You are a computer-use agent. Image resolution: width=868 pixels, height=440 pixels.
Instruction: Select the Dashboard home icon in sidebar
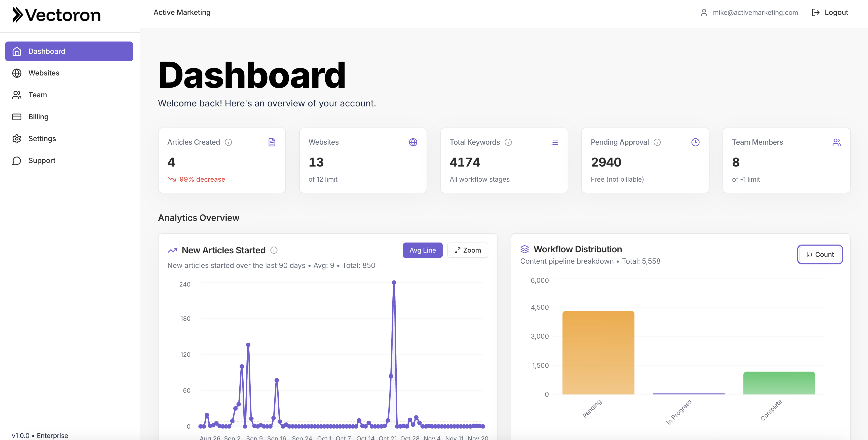click(x=17, y=51)
